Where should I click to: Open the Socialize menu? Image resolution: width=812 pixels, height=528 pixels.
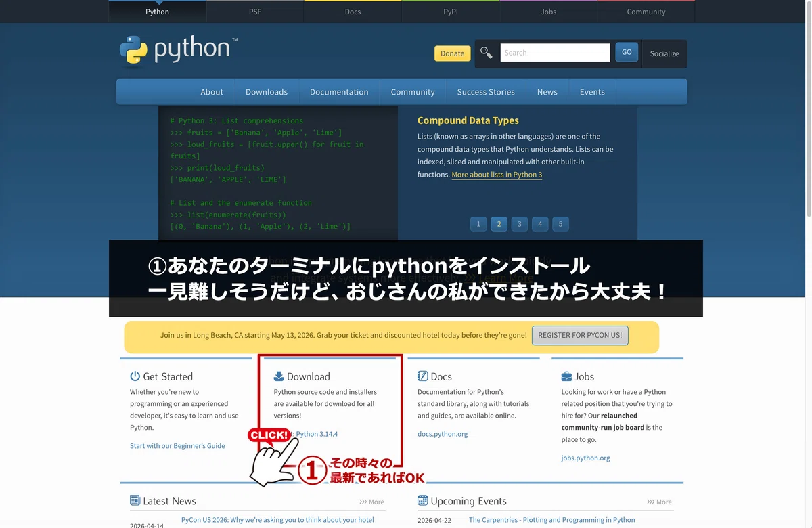tap(664, 53)
